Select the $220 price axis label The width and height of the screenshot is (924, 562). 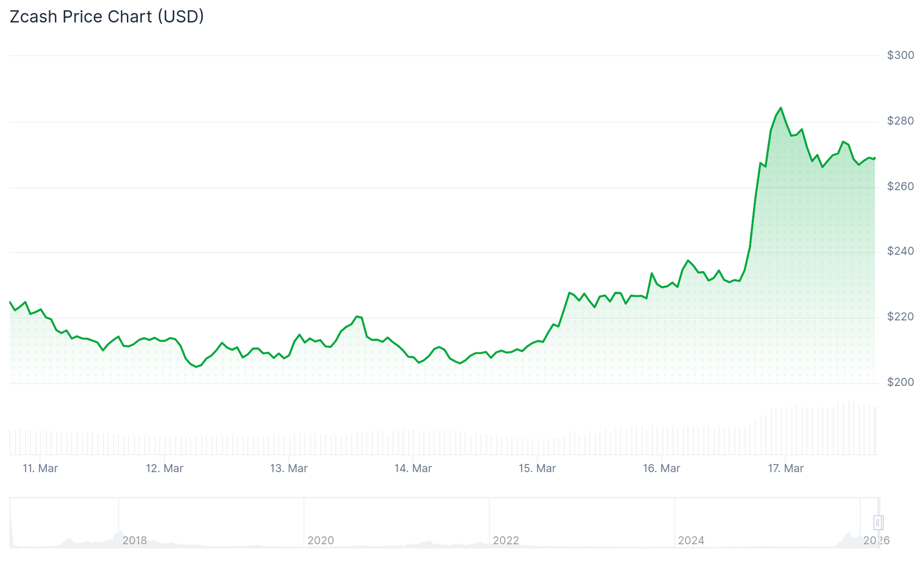click(x=900, y=317)
